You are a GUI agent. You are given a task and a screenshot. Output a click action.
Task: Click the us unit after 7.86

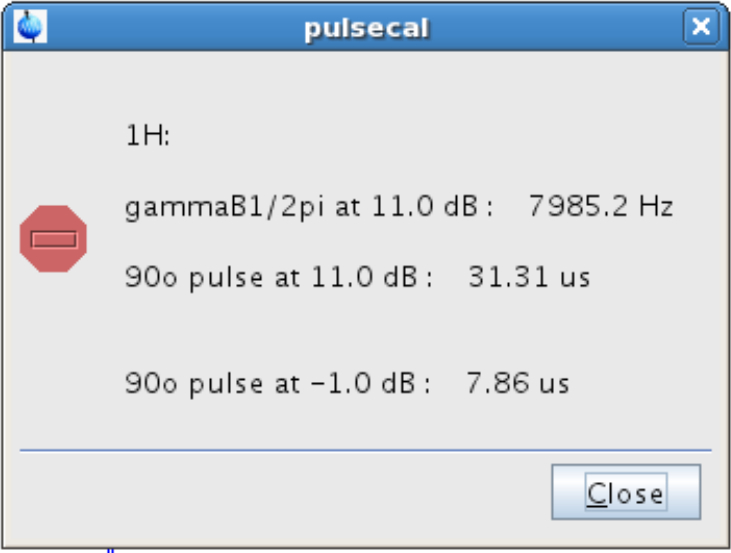coord(550,383)
